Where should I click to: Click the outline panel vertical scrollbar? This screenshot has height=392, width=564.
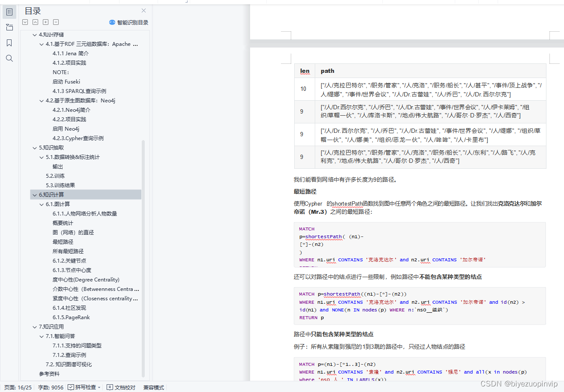tap(143, 259)
